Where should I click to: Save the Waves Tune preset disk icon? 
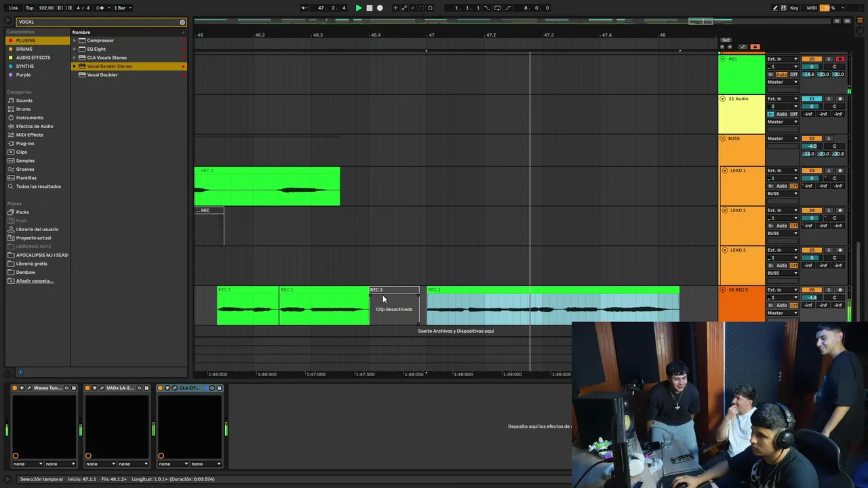(x=74, y=388)
